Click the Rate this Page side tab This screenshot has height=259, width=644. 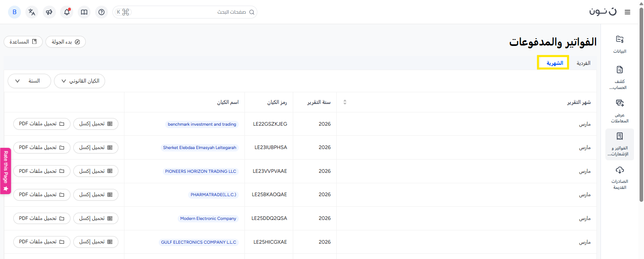6,171
